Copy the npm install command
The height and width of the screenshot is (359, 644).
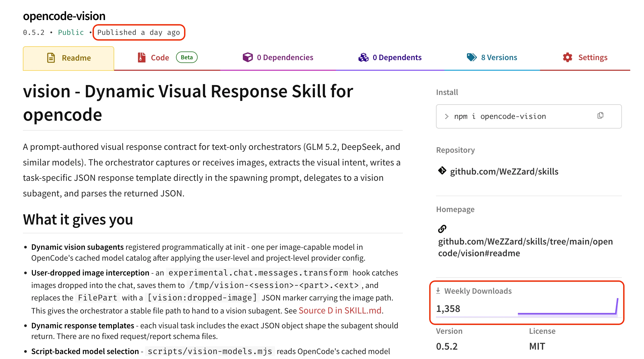coord(600,116)
